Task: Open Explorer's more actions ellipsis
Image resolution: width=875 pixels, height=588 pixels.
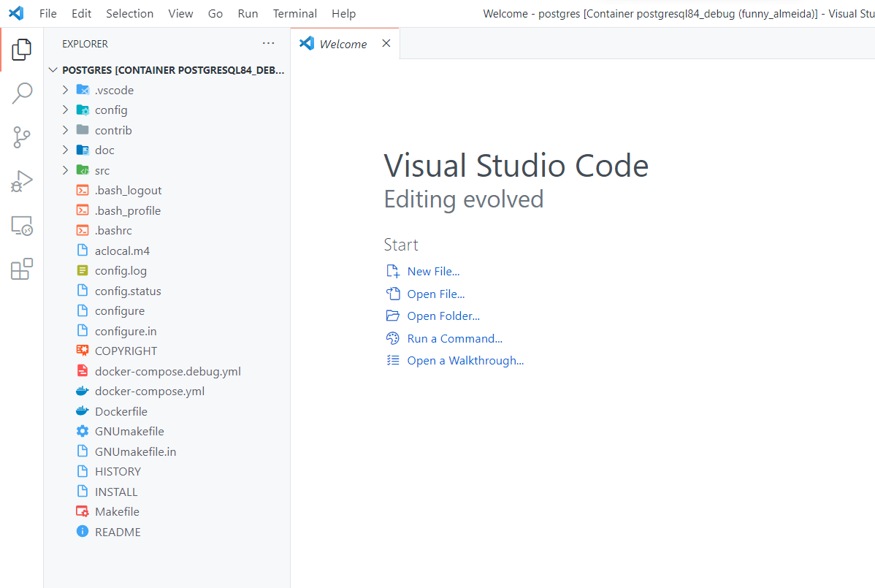Action: (x=268, y=44)
